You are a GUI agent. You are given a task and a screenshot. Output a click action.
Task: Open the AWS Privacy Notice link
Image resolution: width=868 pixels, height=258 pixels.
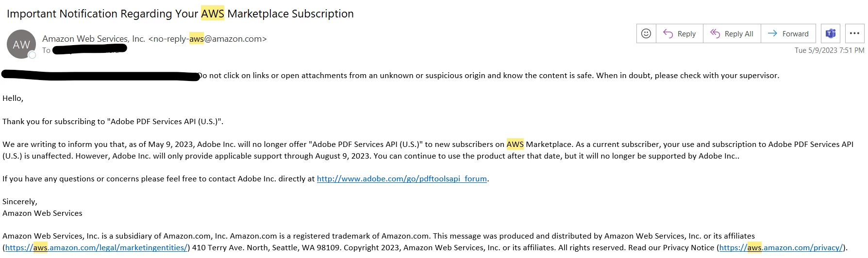click(781, 248)
